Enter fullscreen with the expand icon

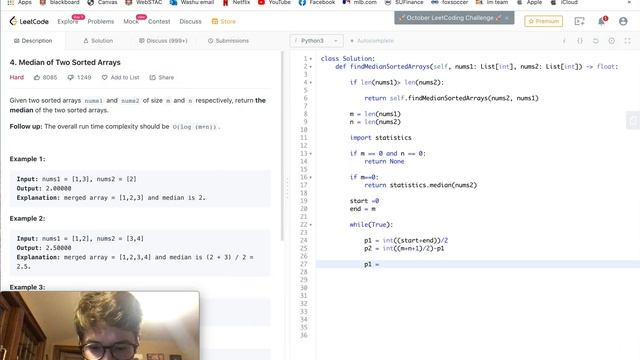click(627, 41)
